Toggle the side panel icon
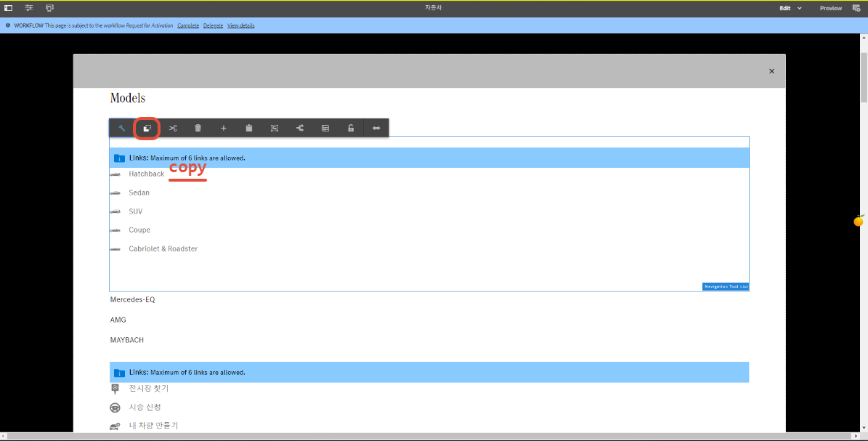The image size is (868, 441). point(8,8)
